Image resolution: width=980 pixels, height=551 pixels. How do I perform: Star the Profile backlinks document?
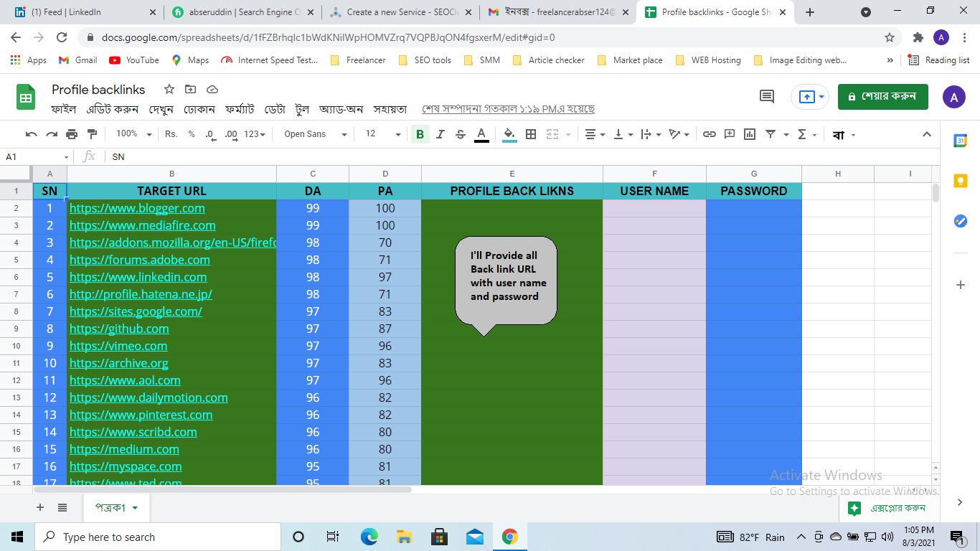point(169,90)
